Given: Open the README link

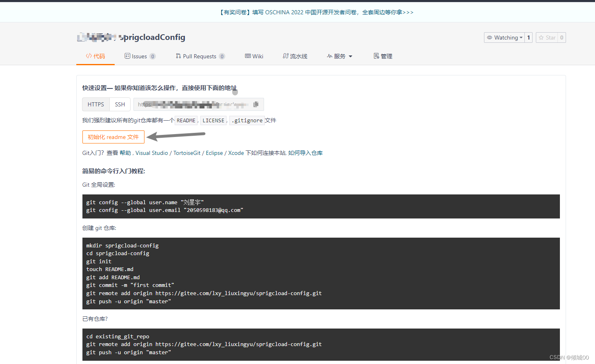Looking at the screenshot, I should (x=186, y=121).
